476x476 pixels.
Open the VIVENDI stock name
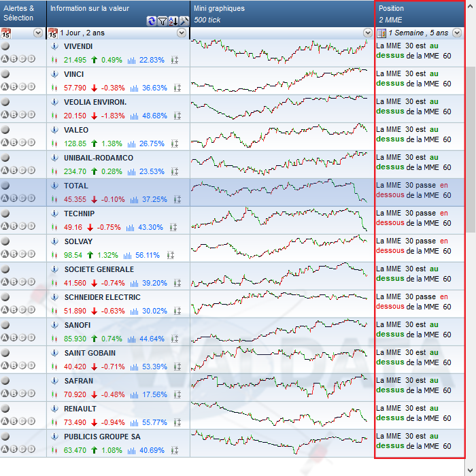(78, 46)
